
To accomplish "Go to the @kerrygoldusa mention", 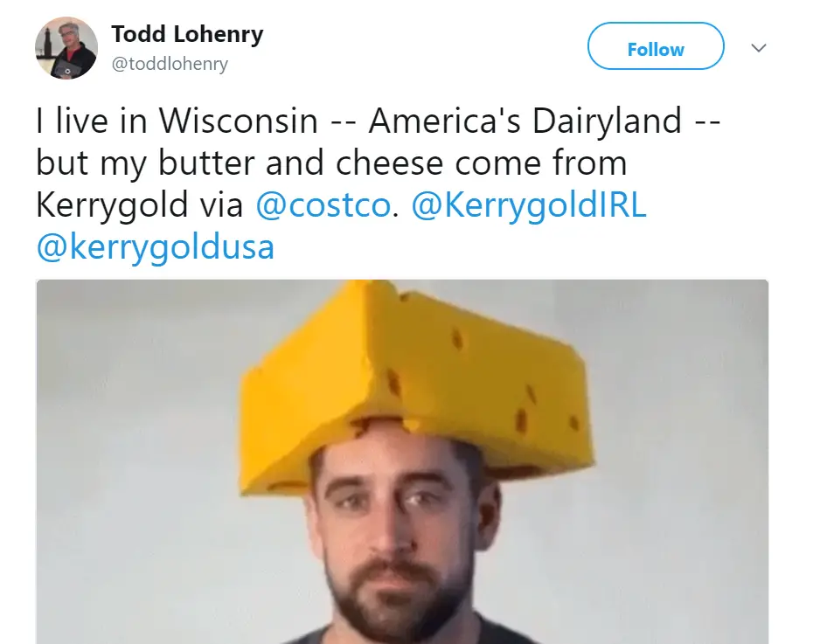I will tap(156, 246).
